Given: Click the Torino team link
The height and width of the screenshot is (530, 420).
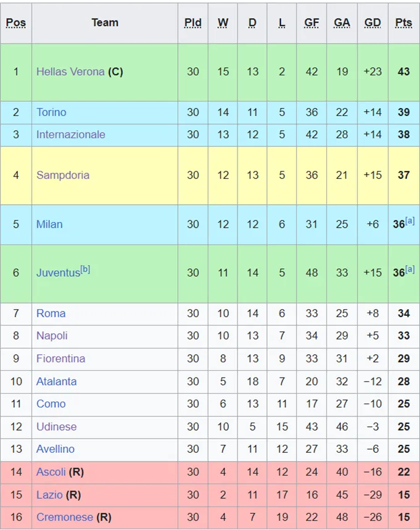Looking at the screenshot, I should [x=51, y=112].
